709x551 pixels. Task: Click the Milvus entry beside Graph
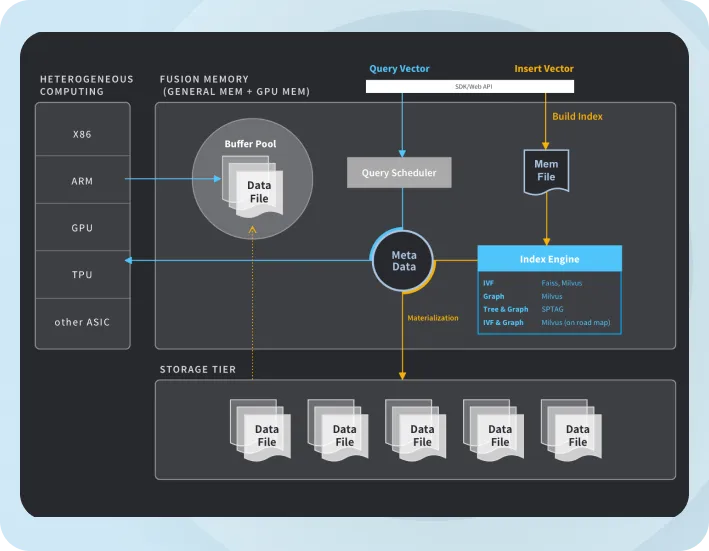[552, 297]
